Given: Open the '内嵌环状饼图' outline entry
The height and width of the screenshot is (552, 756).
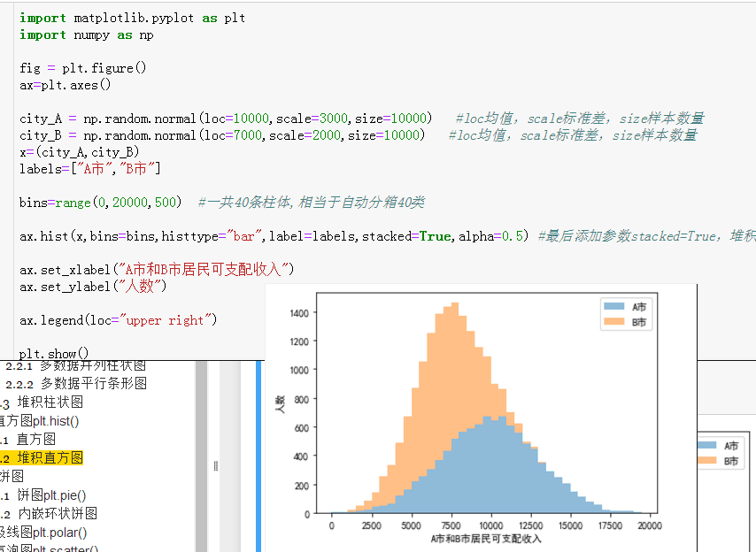Looking at the screenshot, I should 58,513.
